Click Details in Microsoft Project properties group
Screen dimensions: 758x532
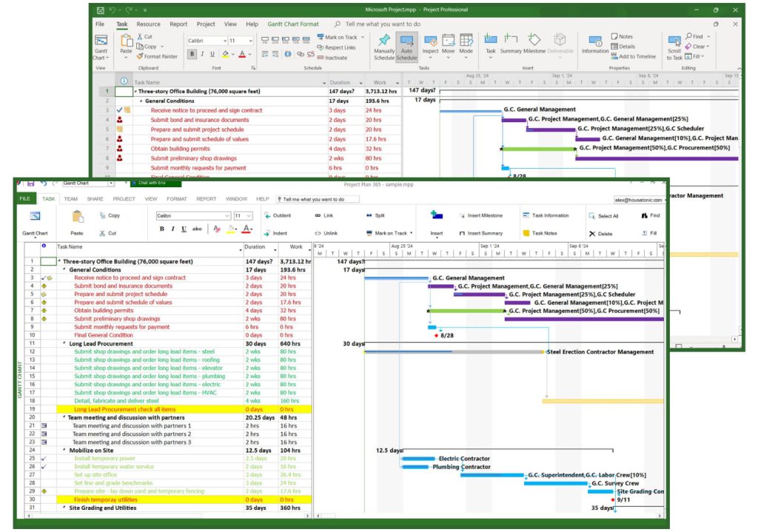coord(623,47)
